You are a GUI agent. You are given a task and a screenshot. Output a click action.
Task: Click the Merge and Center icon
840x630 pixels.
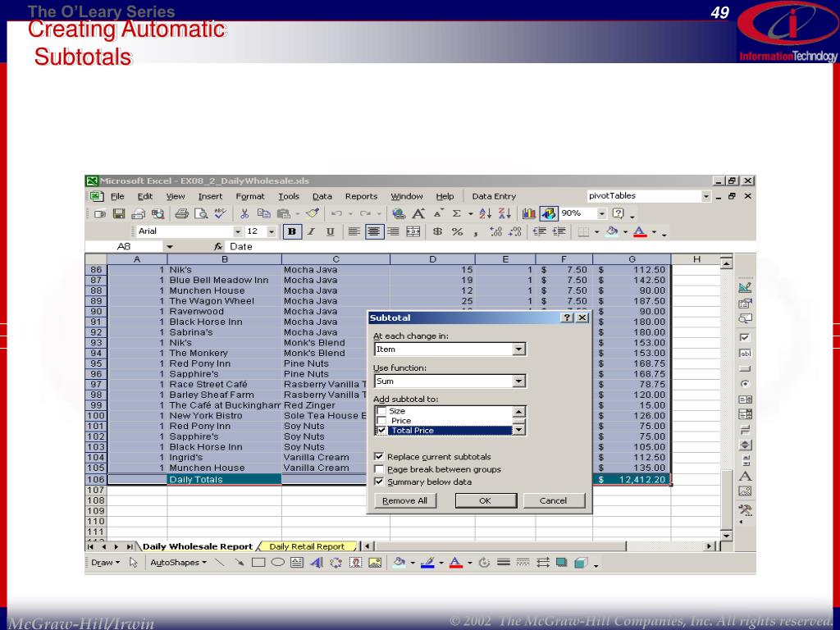point(413,231)
